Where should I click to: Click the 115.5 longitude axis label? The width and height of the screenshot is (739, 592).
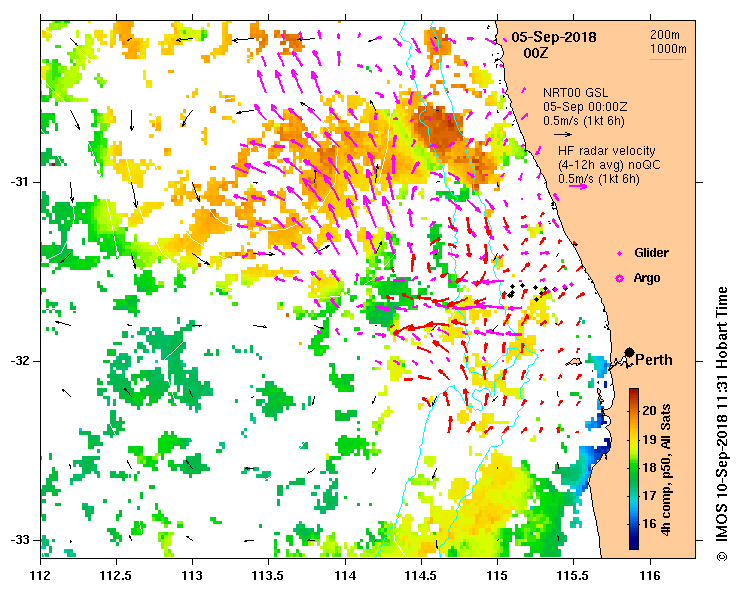[x=574, y=576]
